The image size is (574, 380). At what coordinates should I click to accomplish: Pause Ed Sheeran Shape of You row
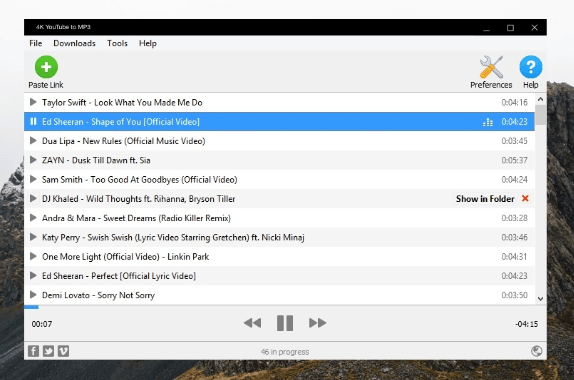(x=33, y=122)
